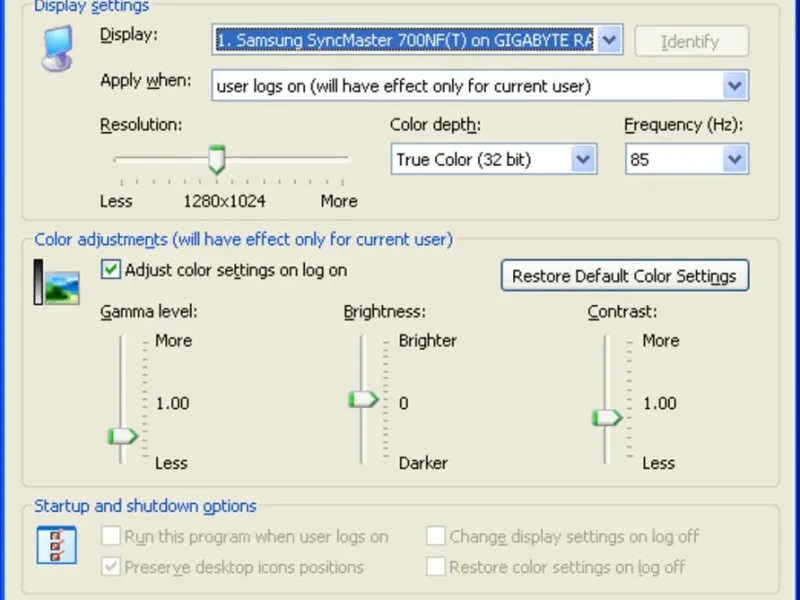
Task: Click the checklist icon in Startup options
Action: coord(57,545)
